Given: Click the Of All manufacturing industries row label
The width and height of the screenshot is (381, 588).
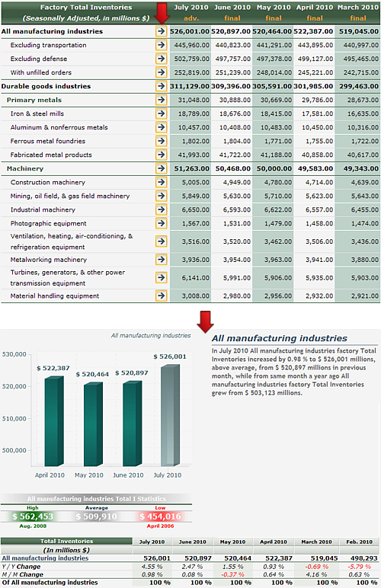Looking at the screenshot, I should point(50,583).
